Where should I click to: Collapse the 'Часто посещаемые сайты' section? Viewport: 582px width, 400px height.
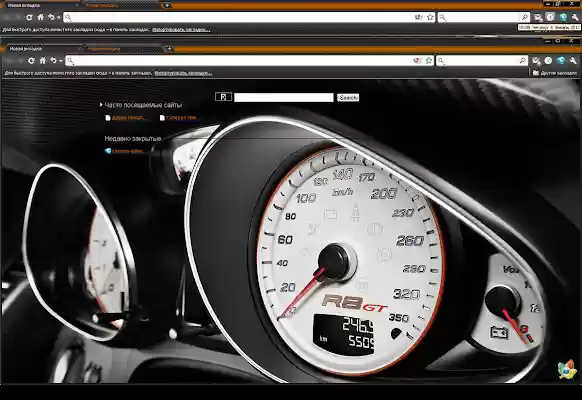pos(141,105)
